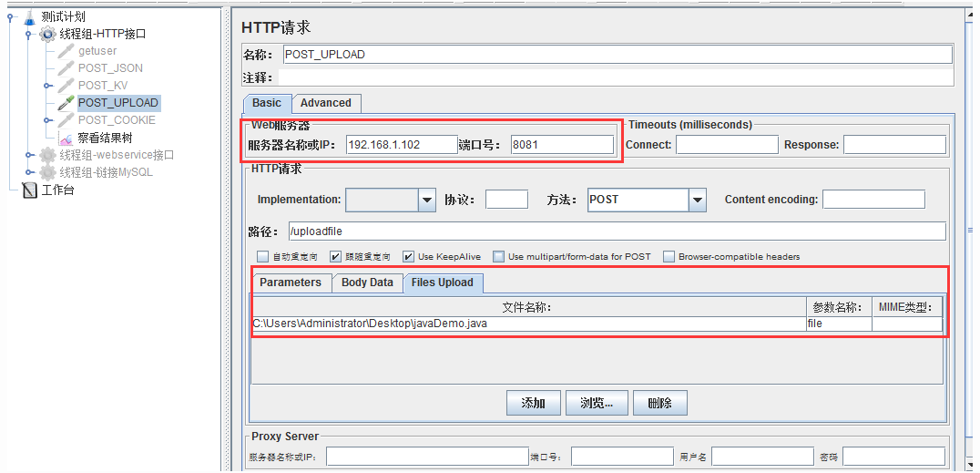The height and width of the screenshot is (473, 980).
Task: Expand the POST_KV tree node
Action: (x=46, y=87)
